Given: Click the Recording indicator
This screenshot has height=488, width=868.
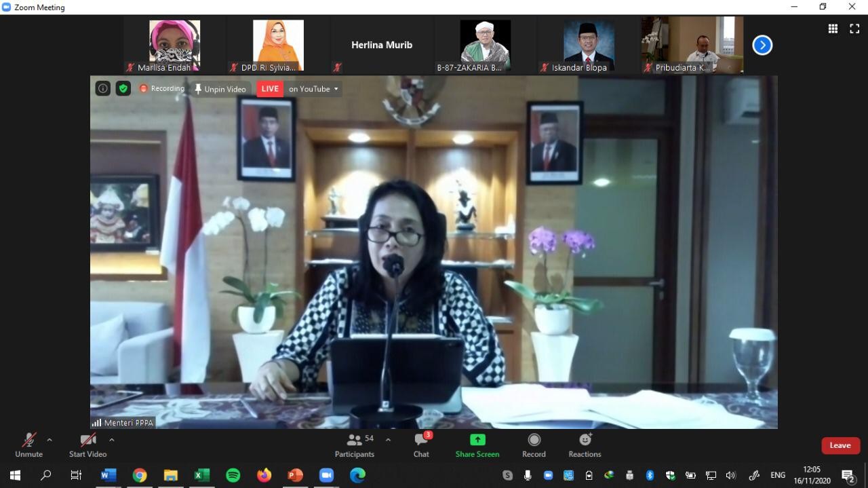Looking at the screenshot, I should click(161, 88).
